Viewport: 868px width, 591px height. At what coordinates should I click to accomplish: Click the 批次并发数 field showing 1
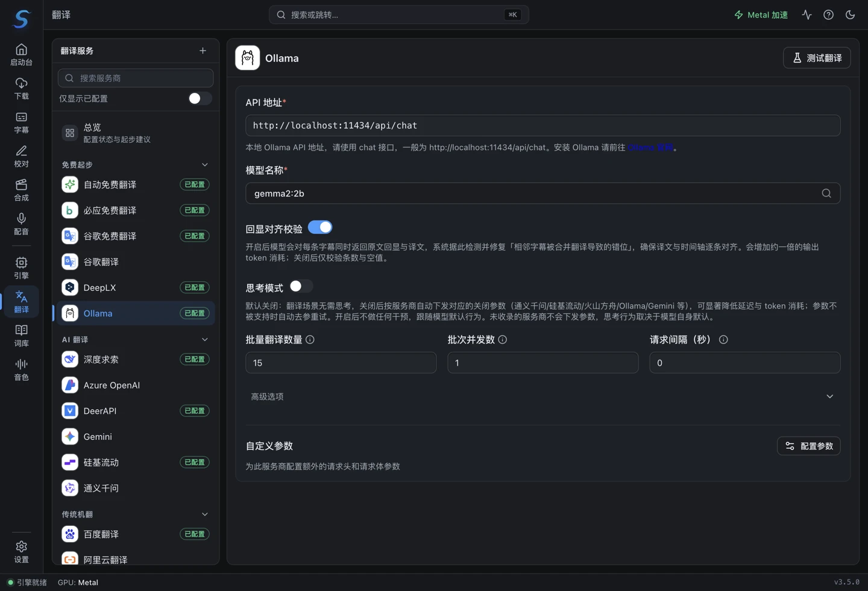(542, 363)
